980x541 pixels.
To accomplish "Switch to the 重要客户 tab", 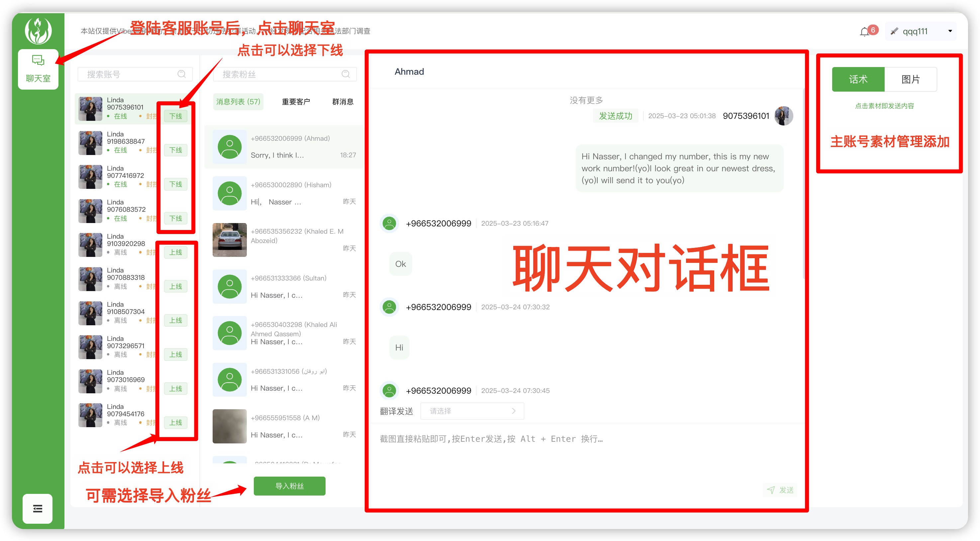I will coord(296,102).
